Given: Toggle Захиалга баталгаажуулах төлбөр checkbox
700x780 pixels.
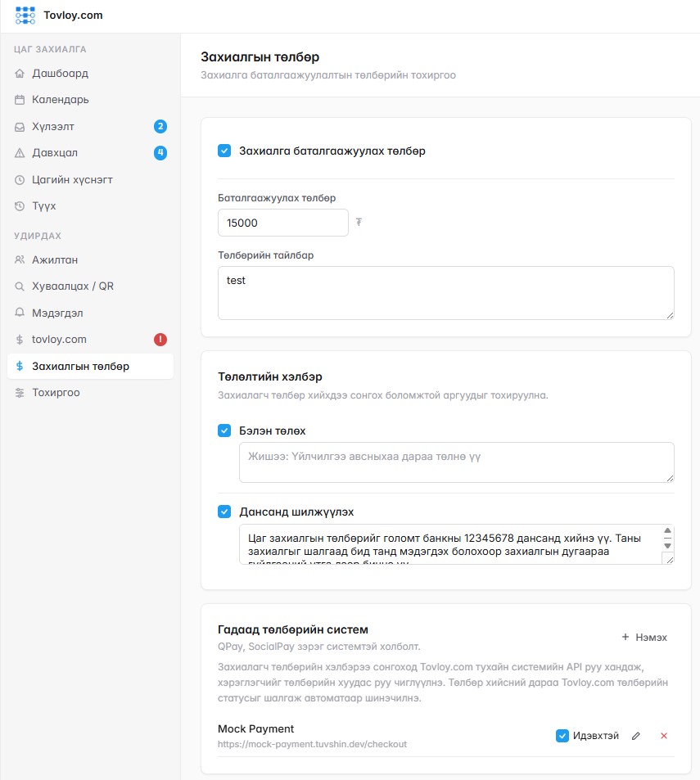Looking at the screenshot, I should click(224, 151).
